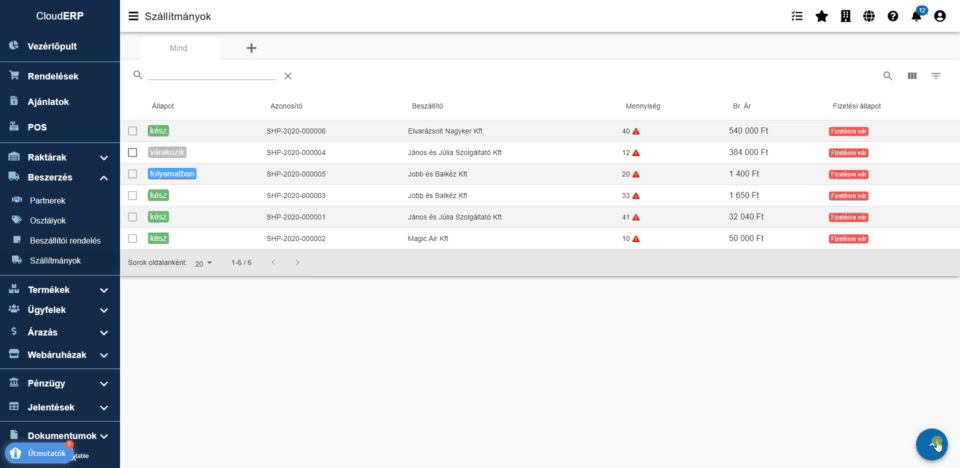The image size is (960, 468).
Task: Check the box for shipment SHP-2020-000006
Action: pyautogui.click(x=132, y=131)
